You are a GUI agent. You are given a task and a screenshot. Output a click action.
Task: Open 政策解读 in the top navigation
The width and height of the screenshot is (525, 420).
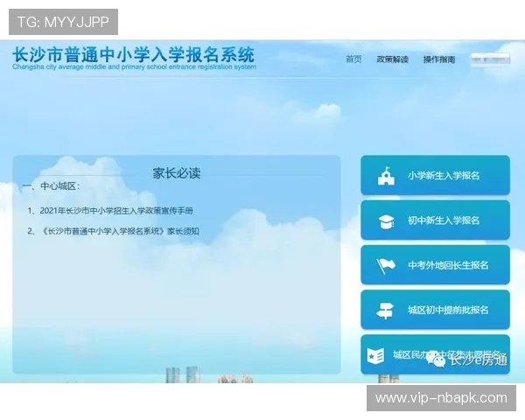pyautogui.click(x=392, y=59)
